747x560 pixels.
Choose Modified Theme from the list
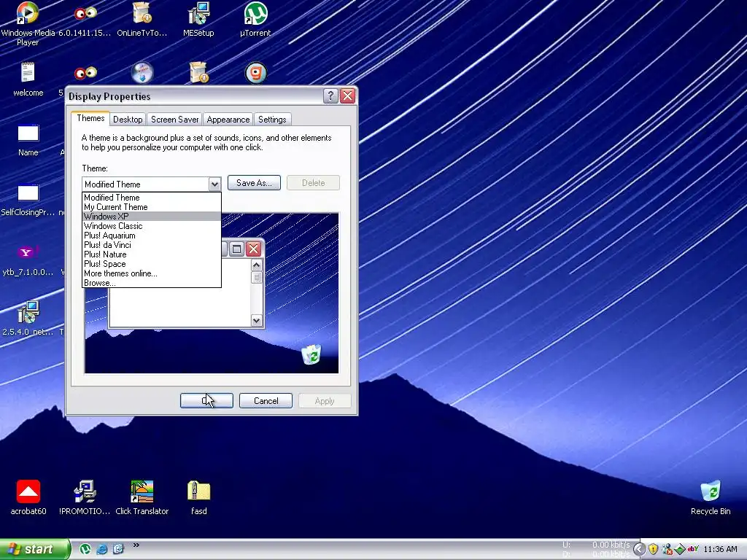(x=152, y=197)
